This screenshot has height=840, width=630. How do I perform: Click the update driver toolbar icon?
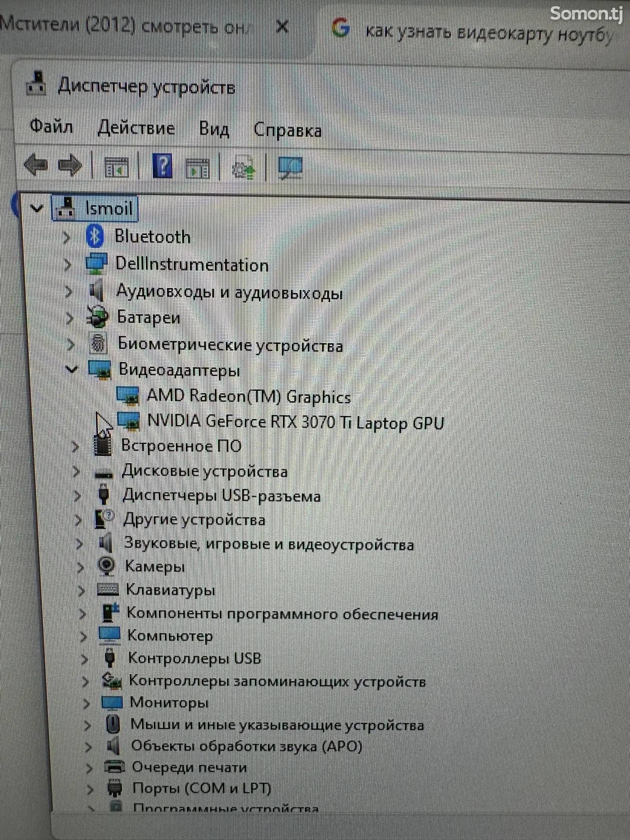(x=244, y=168)
